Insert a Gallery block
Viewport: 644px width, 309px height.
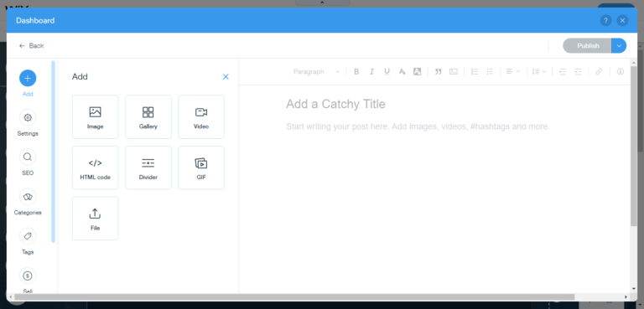[148, 117]
